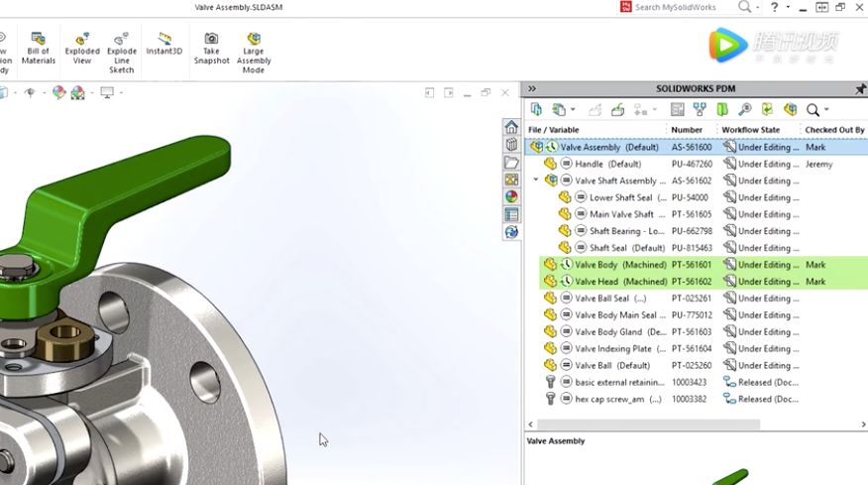The height and width of the screenshot is (485, 868).
Task: Select Valve Indexing Plate row
Action: tap(697, 349)
